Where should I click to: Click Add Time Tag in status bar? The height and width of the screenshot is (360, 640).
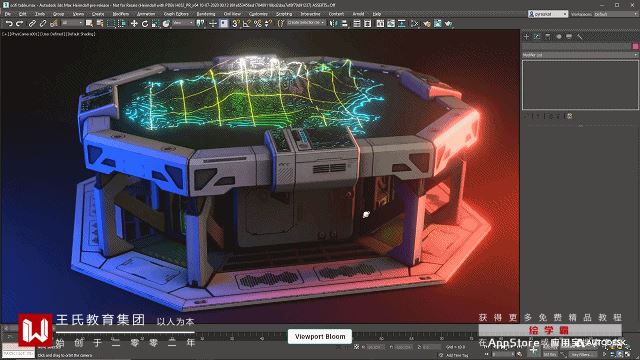[x=457, y=356]
